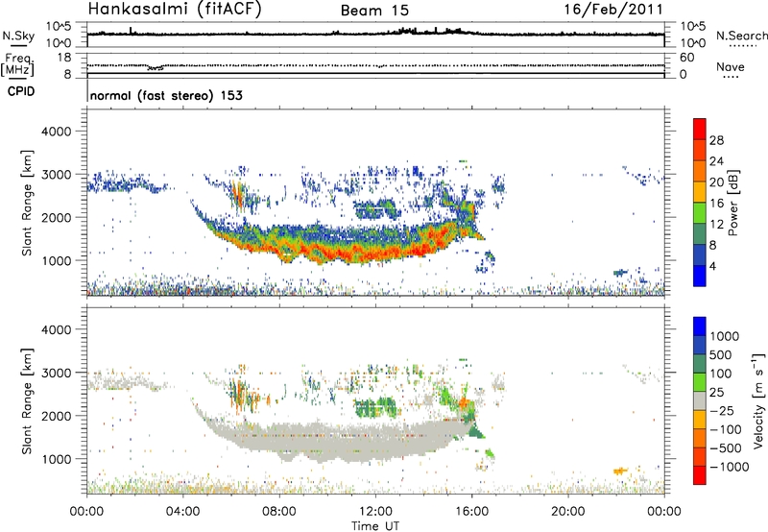
Task: Click the orange velocity patch near 22:00
Action: point(620,471)
